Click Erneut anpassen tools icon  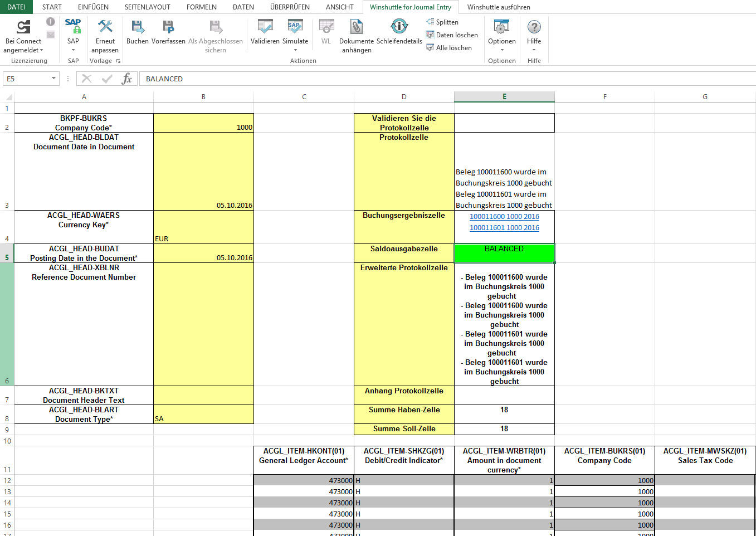pos(105,26)
